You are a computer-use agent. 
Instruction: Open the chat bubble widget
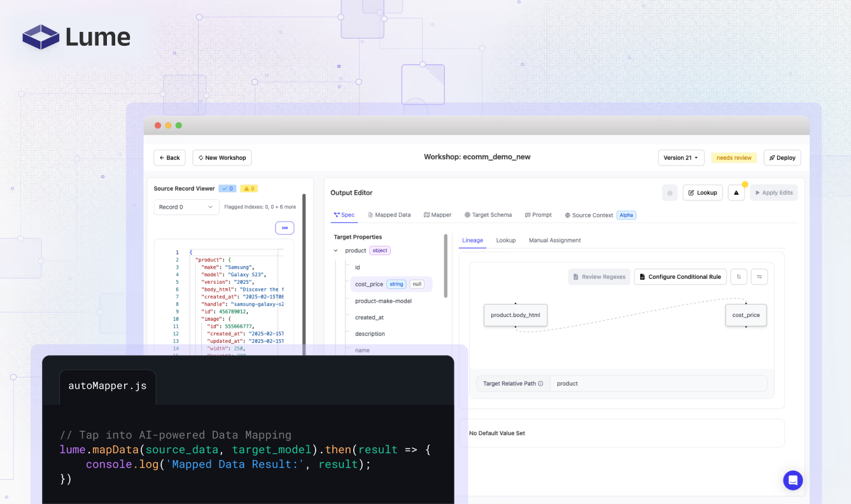792,480
